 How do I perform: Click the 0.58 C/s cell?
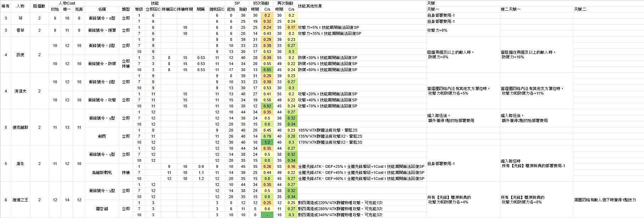pyautogui.click(x=267, y=100)
